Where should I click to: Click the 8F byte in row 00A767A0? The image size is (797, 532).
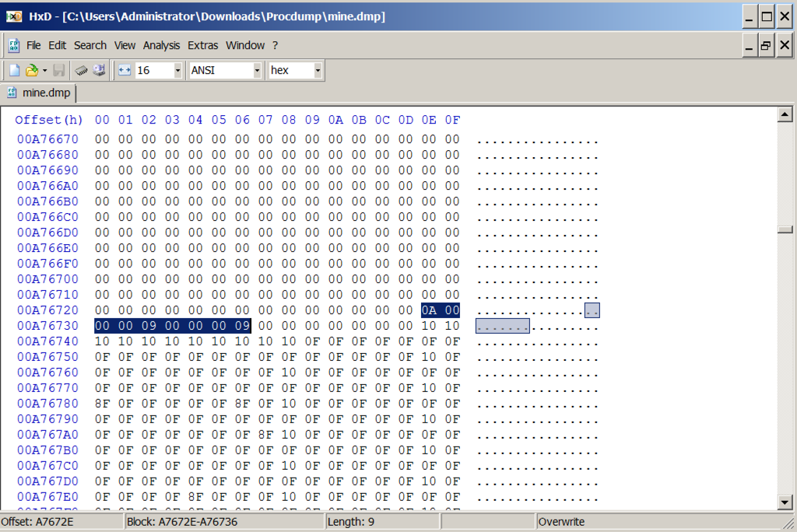[x=265, y=435]
